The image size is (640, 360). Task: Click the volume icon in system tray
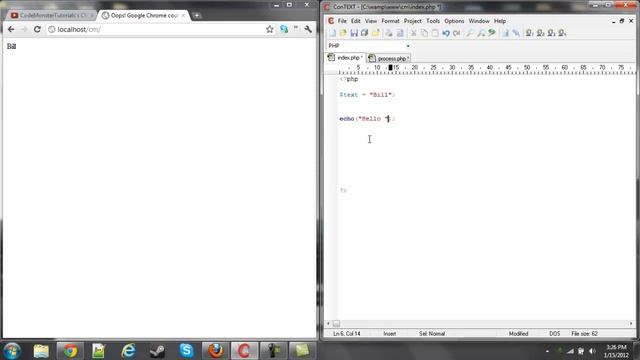(x=592, y=351)
